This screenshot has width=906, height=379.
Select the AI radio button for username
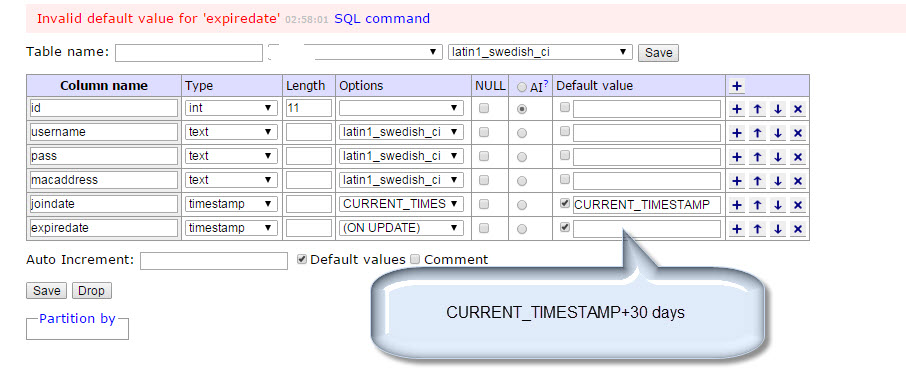522,133
